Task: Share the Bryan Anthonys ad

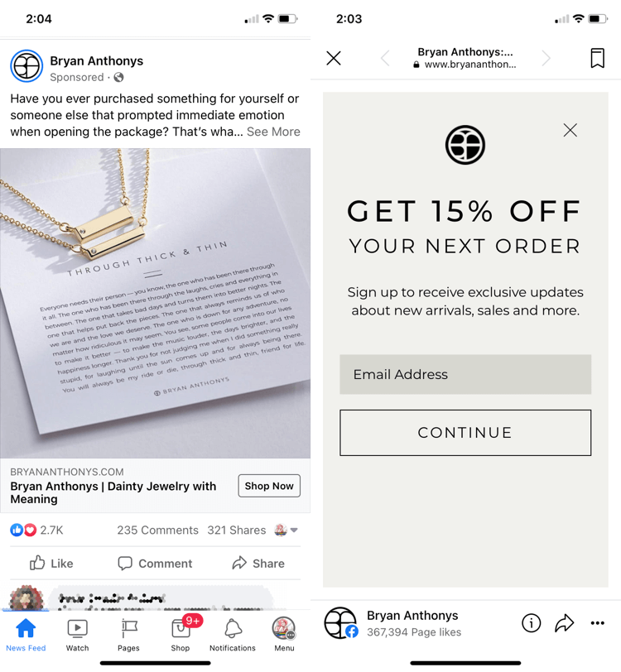Action: coord(258,563)
